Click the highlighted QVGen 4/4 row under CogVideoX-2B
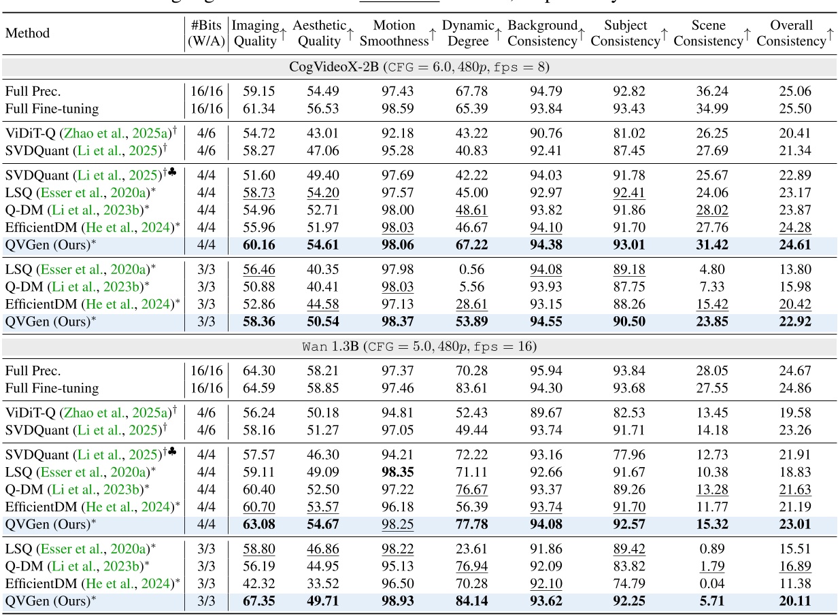This screenshot has height=616, width=840. pyautogui.click(x=272, y=247)
